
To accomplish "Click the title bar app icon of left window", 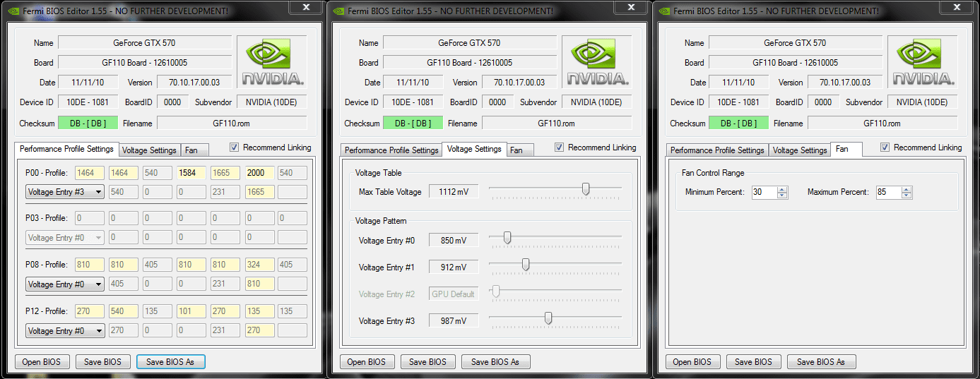I will point(12,11).
